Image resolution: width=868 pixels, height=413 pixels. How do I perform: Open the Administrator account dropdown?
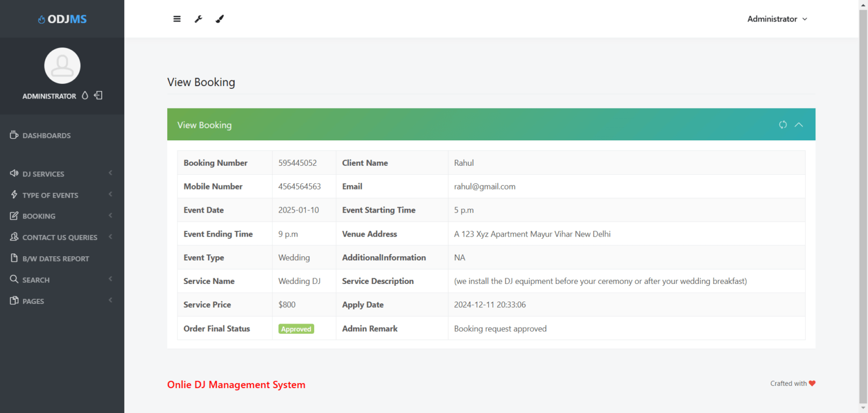coord(777,19)
